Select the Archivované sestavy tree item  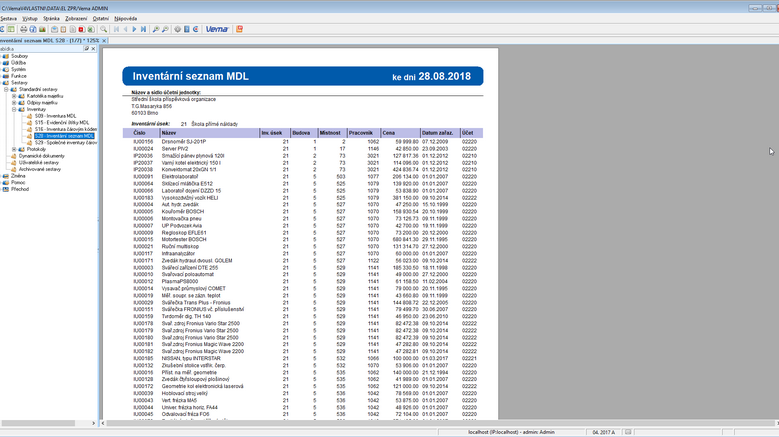coord(39,169)
